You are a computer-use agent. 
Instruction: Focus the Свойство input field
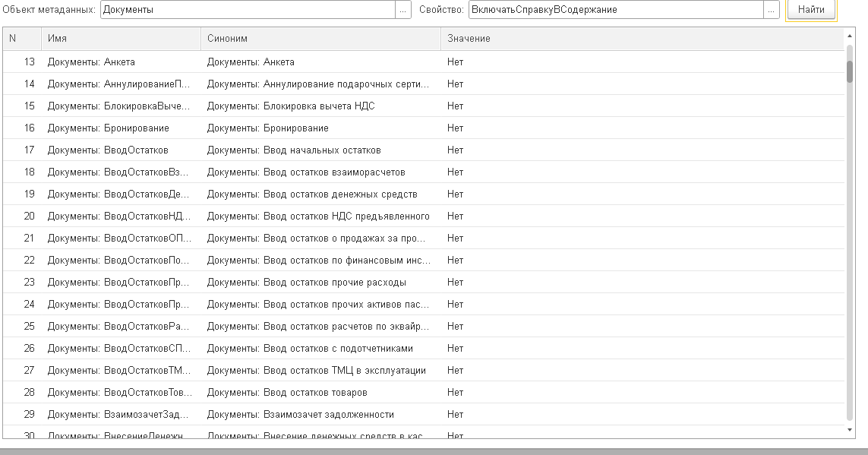(616, 9)
